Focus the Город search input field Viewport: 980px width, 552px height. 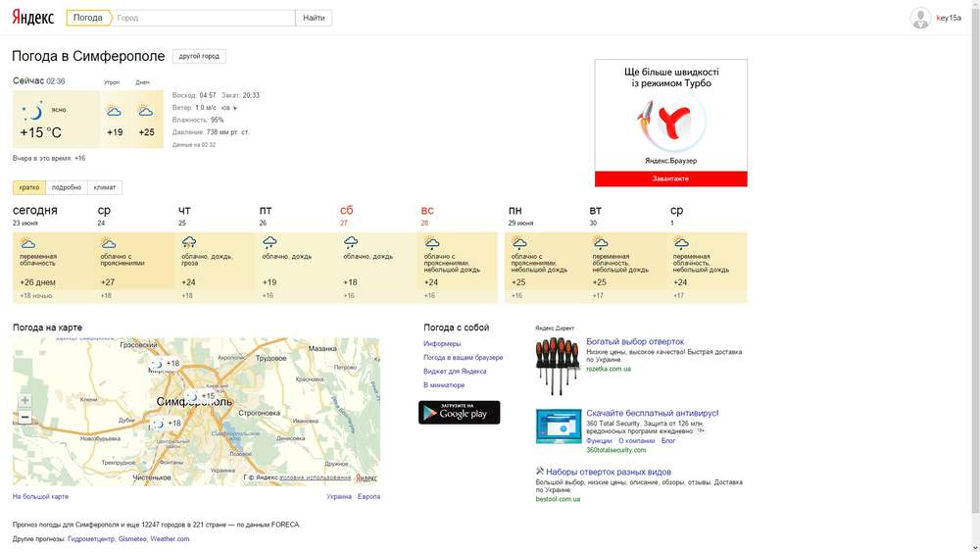[x=205, y=18]
